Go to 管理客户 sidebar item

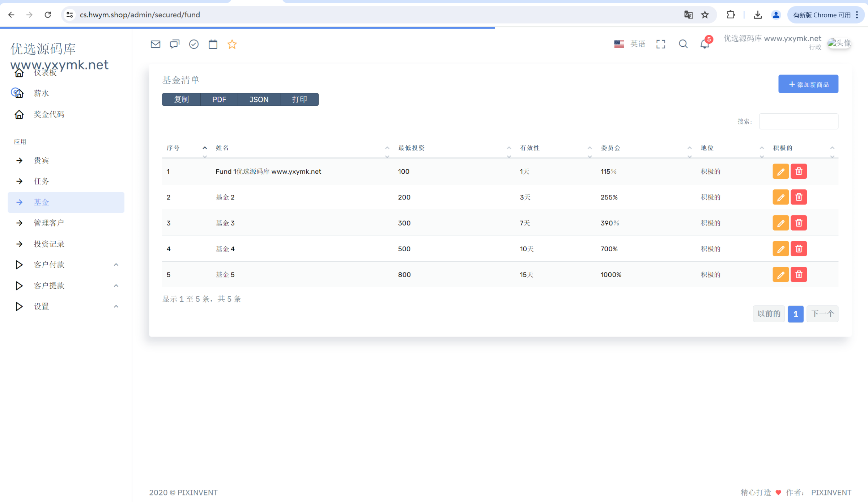(x=49, y=223)
